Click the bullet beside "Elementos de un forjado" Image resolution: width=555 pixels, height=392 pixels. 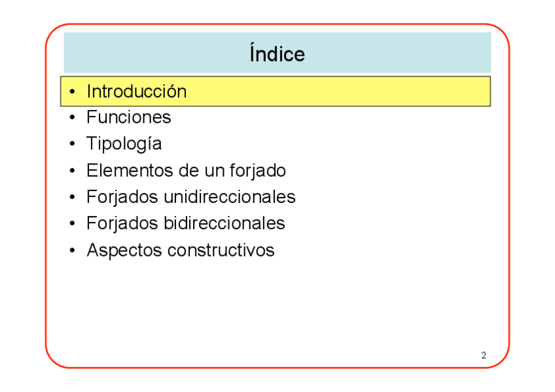click(71, 171)
